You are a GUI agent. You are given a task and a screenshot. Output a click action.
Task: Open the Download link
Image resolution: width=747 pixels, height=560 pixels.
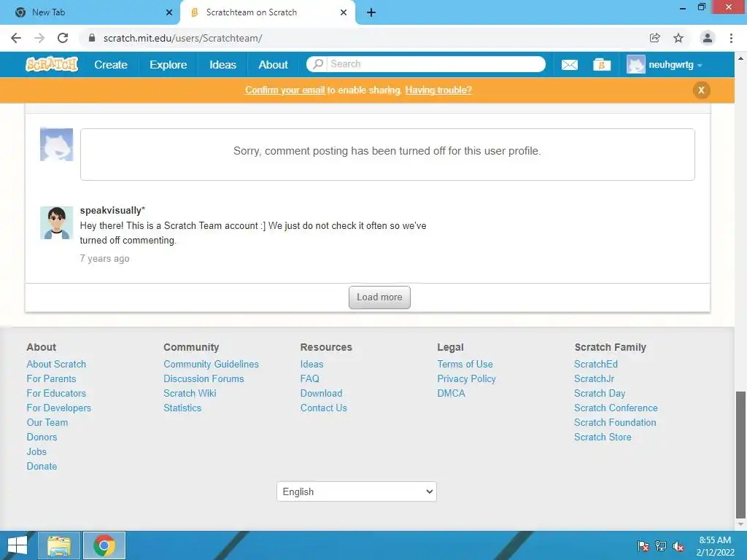point(321,393)
